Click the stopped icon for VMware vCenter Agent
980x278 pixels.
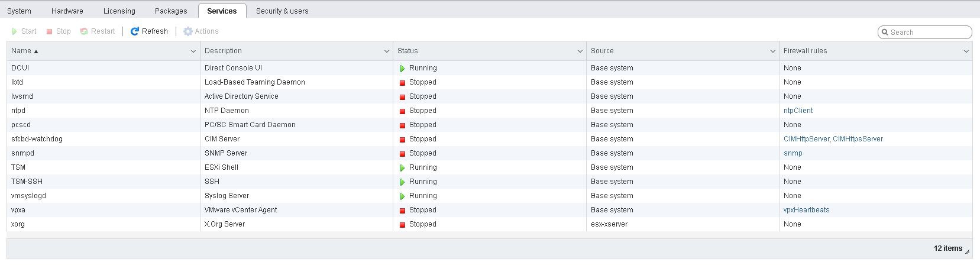pyautogui.click(x=402, y=211)
